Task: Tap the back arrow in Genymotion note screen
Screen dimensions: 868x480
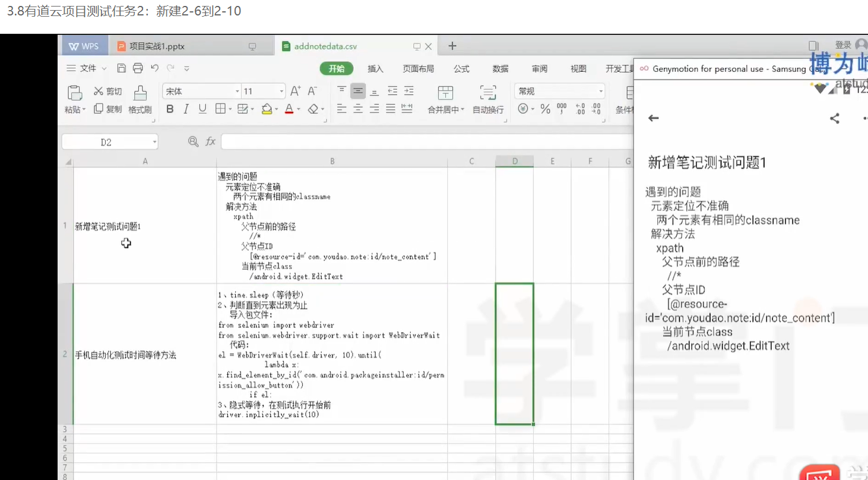Action: [x=654, y=118]
